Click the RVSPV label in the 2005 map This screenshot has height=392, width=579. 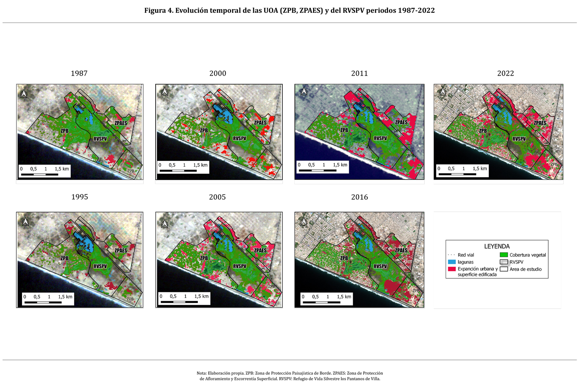click(239, 266)
